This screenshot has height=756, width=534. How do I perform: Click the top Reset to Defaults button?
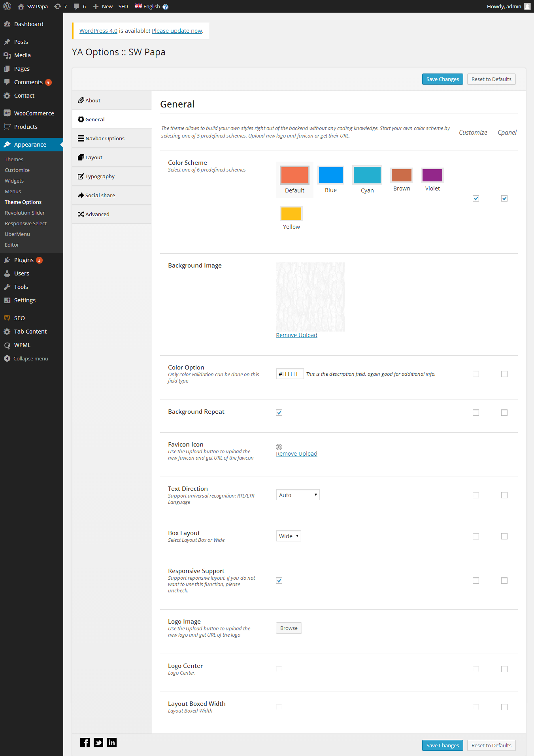click(x=491, y=79)
